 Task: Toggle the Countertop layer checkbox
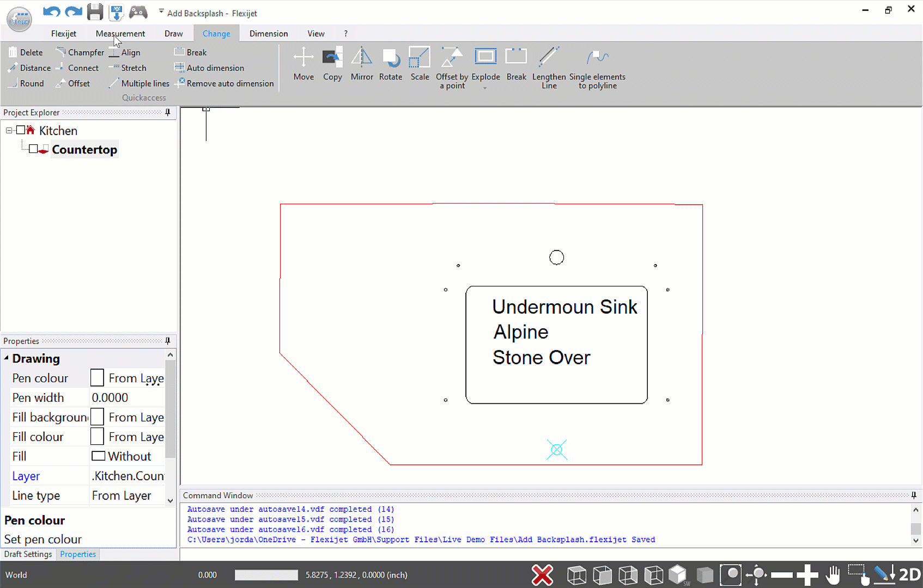(x=33, y=149)
